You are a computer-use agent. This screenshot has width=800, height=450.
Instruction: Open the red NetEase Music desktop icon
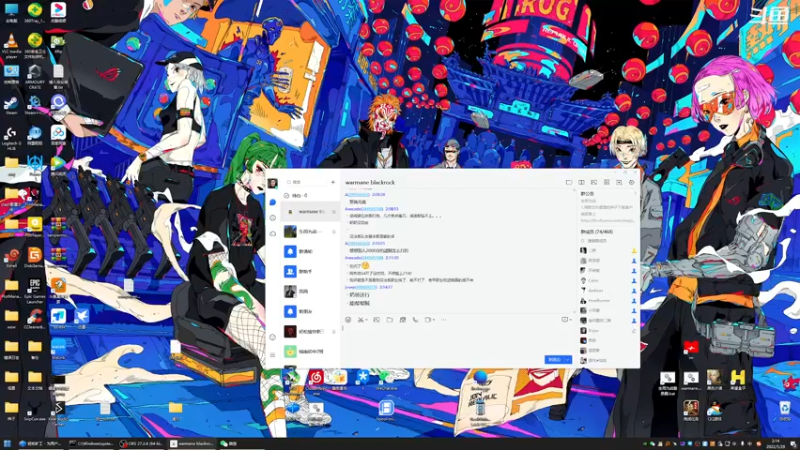point(316,380)
